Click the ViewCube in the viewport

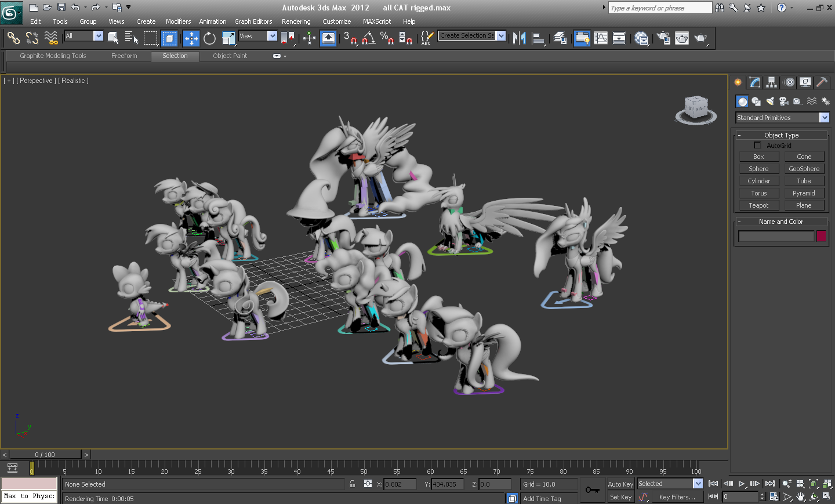coord(696,110)
